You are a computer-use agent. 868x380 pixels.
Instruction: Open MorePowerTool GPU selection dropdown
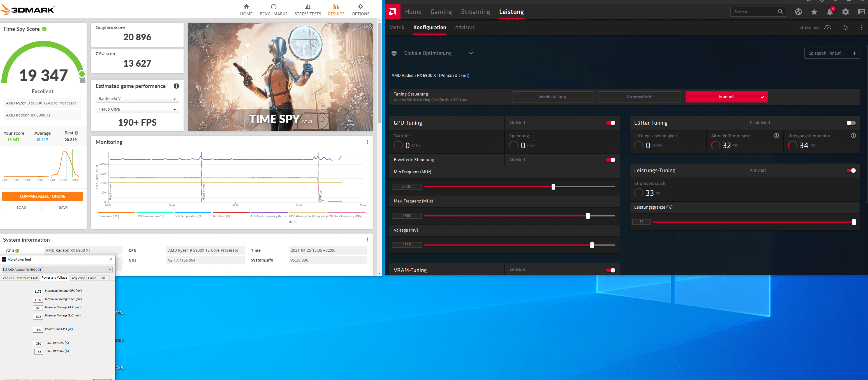tap(57, 270)
